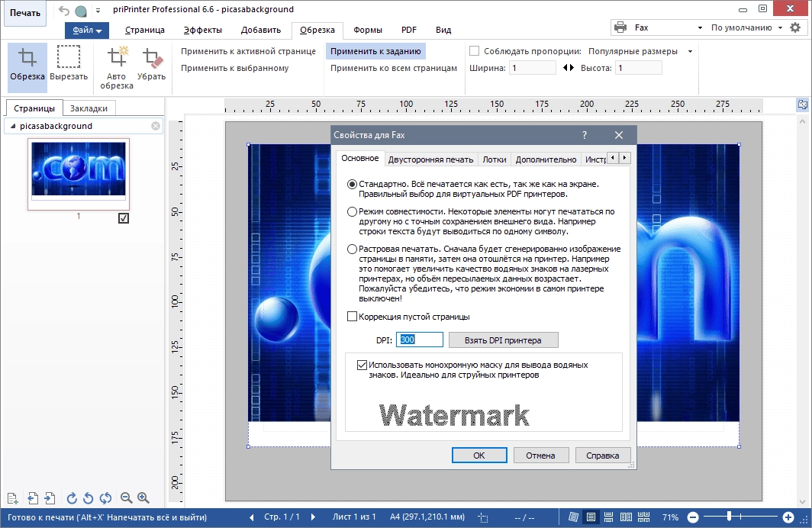This screenshot has width=812, height=528.
Task: Click the zoom plus button
Action: point(788,517)
